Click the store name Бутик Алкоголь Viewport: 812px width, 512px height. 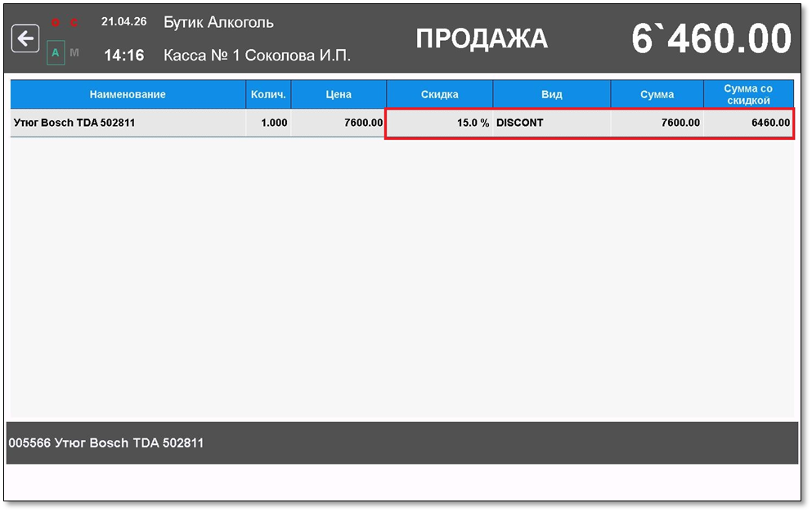tap(218, 22)
